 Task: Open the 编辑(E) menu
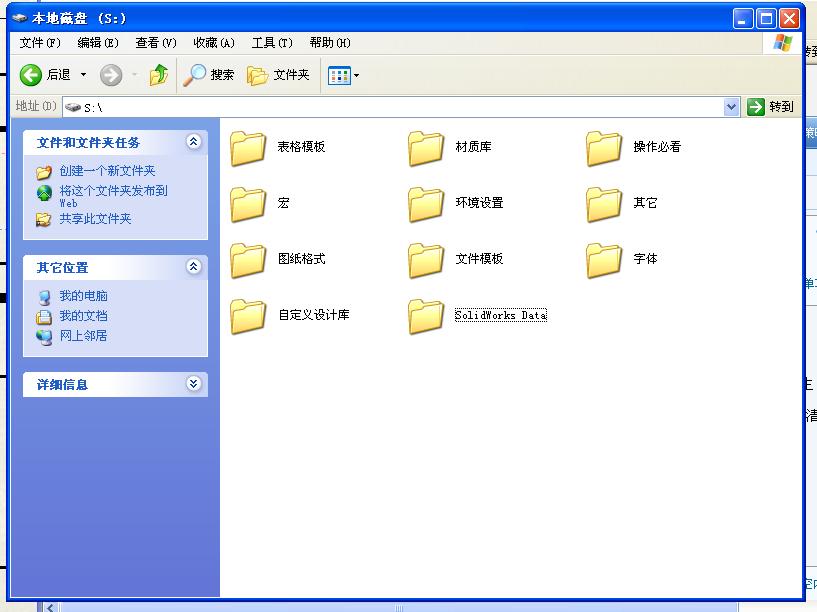[x=98, y=43]
